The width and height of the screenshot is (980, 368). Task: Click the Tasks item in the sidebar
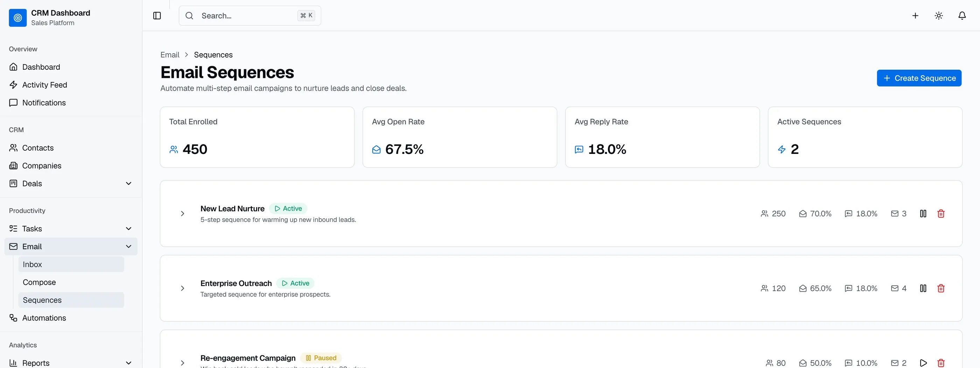71,229
